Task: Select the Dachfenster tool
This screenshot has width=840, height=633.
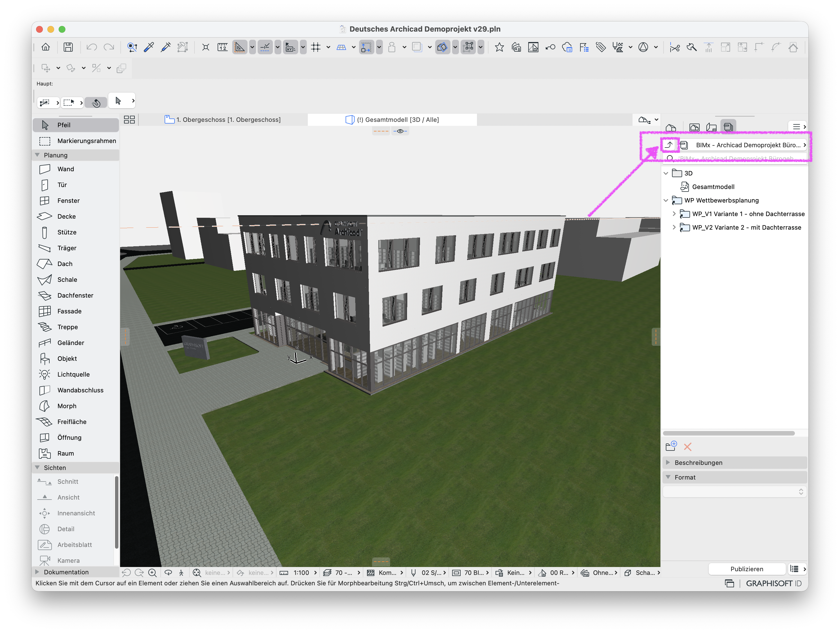Action: pos(76,296)
